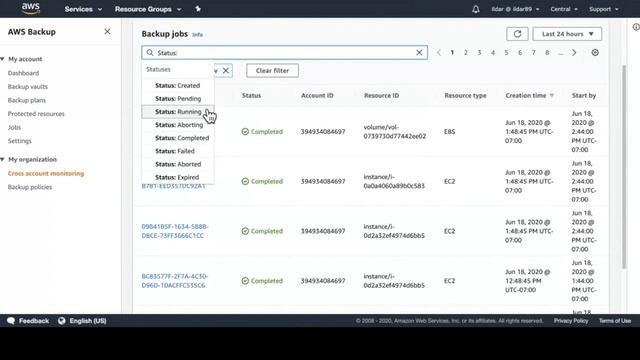The width and height of the screenshot is (640, 360).
Task: Go to the next page arrow
Action: tap(574, 53)
